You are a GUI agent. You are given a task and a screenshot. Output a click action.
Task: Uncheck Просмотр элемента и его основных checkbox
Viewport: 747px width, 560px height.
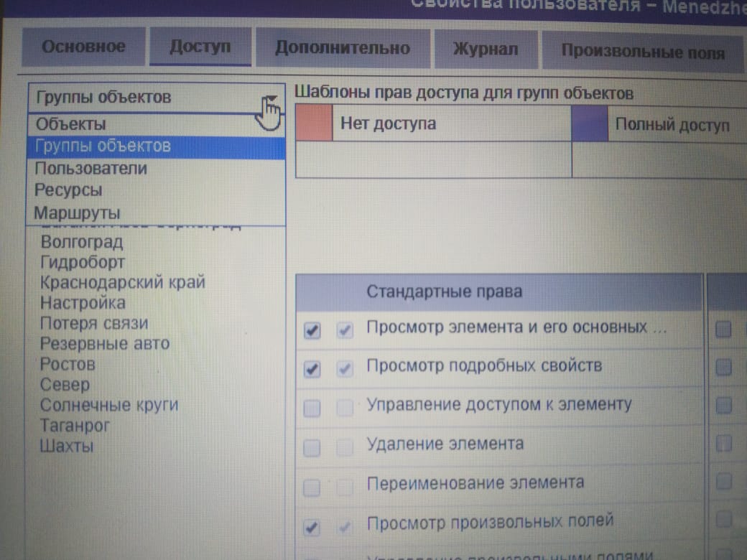312,330
